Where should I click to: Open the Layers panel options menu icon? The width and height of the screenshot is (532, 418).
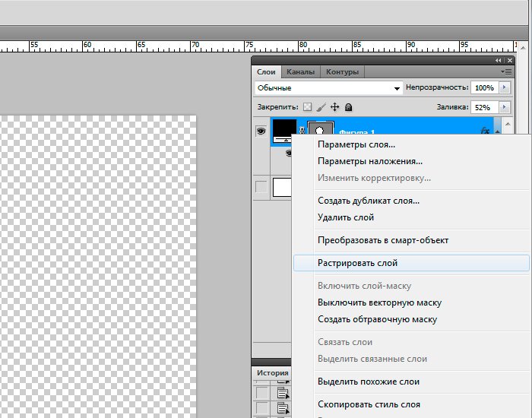505,71
